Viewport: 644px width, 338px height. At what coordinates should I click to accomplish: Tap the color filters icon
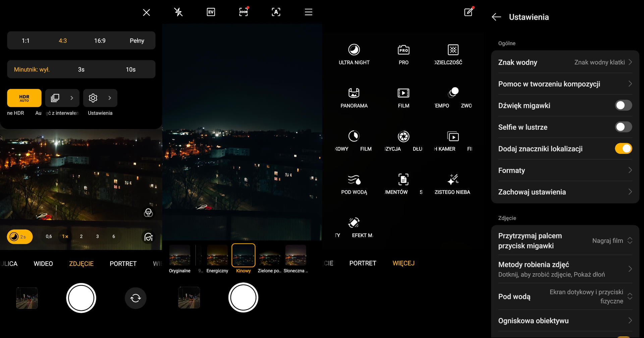(x=148, y=213)
